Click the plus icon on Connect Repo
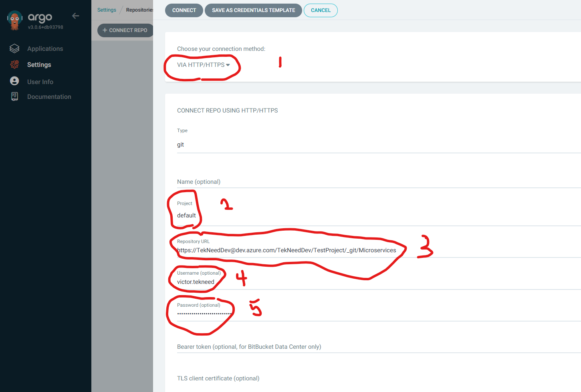Screen dimensions: 581x392 [105, 30]
